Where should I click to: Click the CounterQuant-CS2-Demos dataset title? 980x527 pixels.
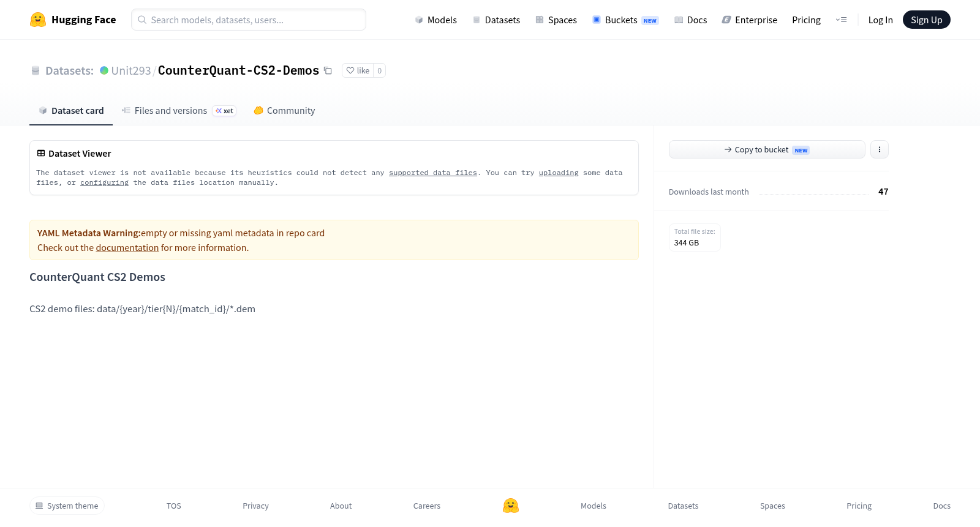click(x=238, y=70)
